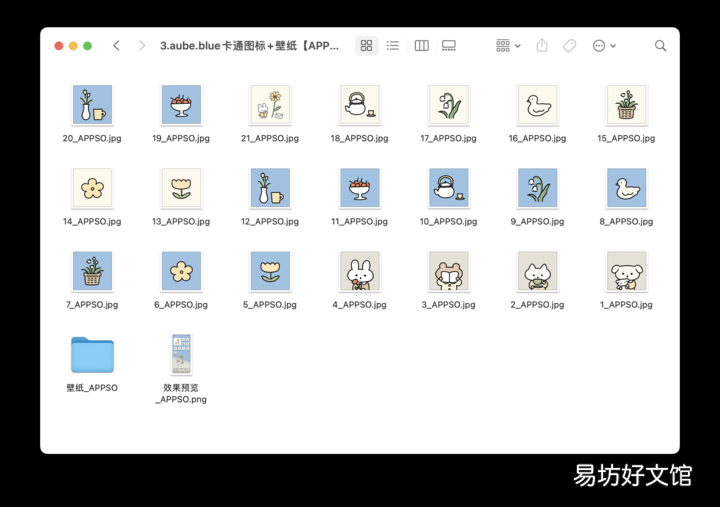
Task: Click the file name 4_APPSO.jpg
Action: click(360, 304)
